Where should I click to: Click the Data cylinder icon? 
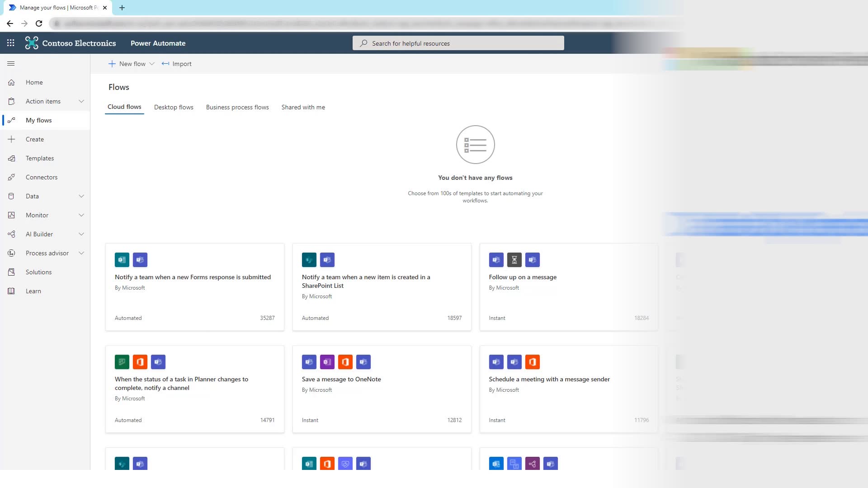11,196
